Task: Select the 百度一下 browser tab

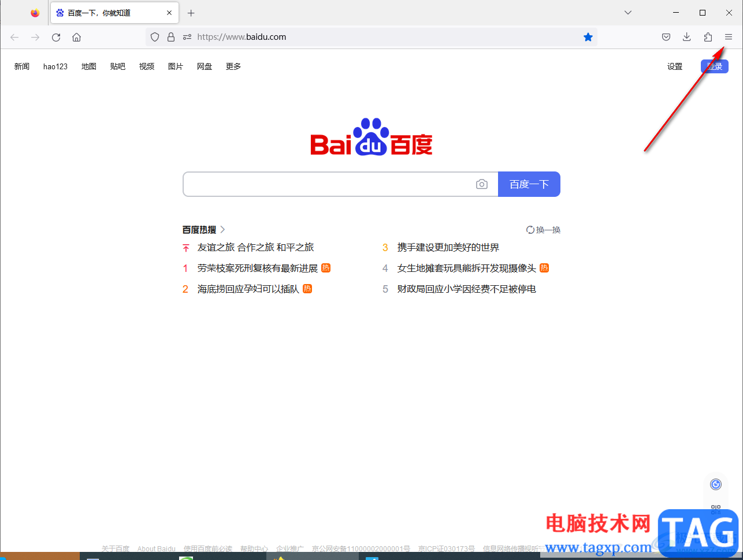Action: coord(114,13)
